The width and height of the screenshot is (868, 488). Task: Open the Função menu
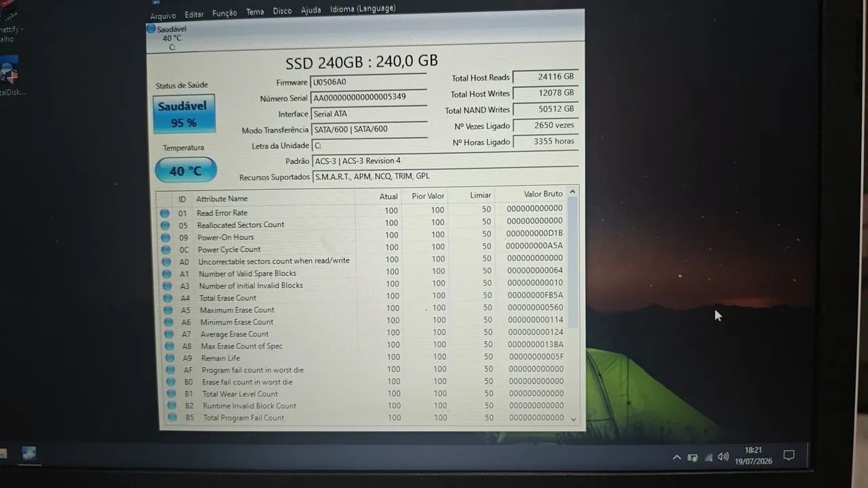point(224,14)
